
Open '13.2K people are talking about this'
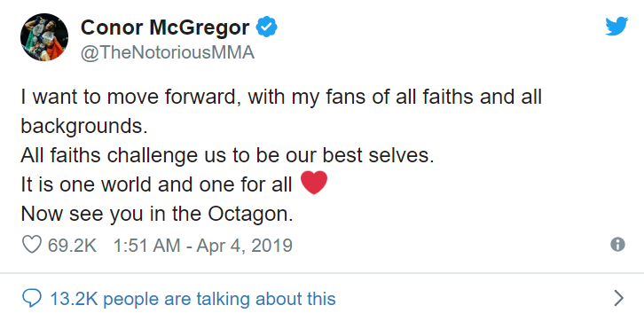pos(192,299)
